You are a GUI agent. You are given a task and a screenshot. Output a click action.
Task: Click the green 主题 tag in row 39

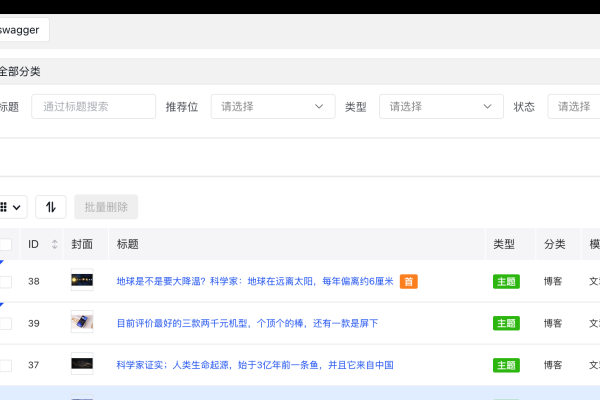[506, 323]
